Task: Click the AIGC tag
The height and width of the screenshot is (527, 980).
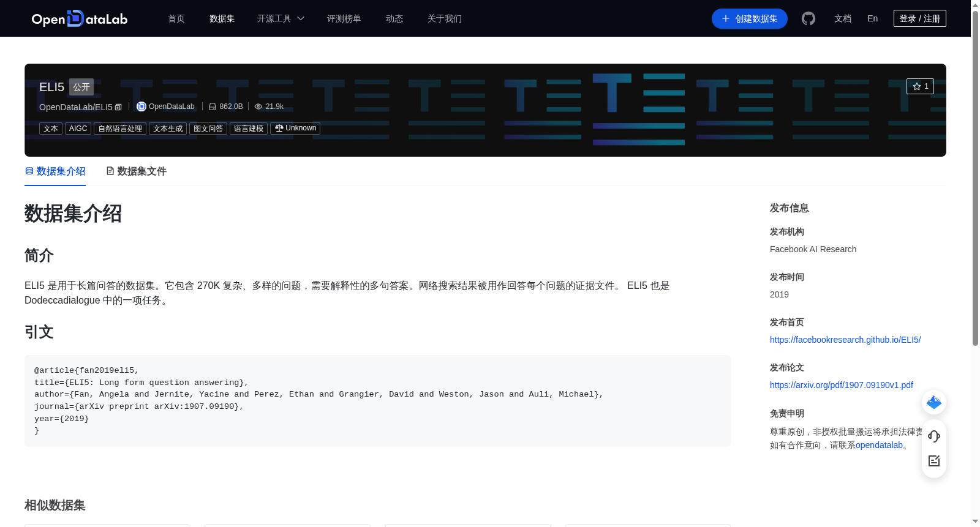Action: [x=78, y=129]
